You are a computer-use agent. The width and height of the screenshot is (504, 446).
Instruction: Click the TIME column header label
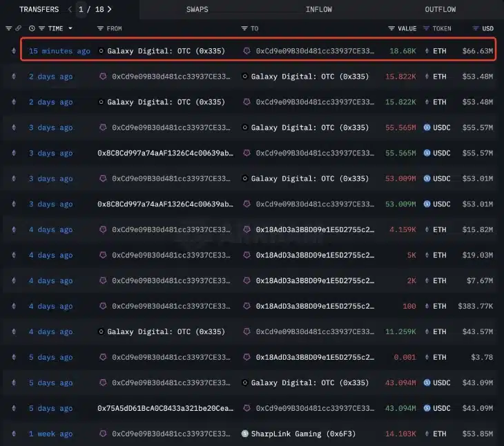tap(56, 28)
